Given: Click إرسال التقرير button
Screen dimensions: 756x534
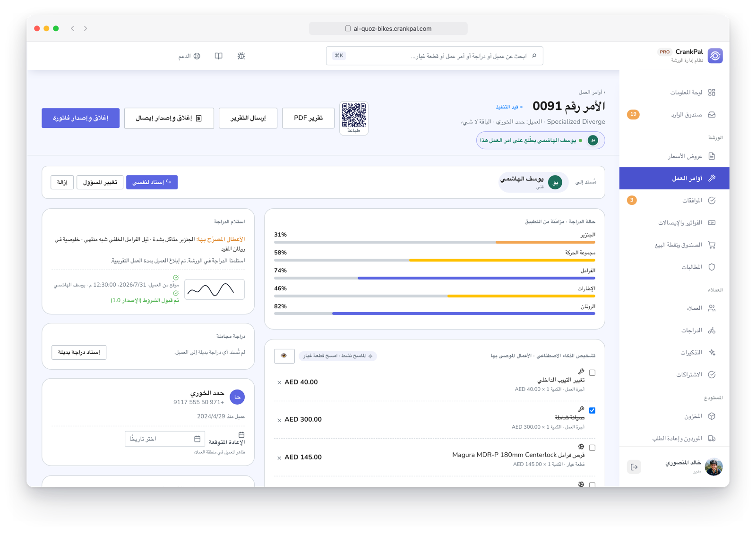Looking at the screenshot, I should 248,118.
